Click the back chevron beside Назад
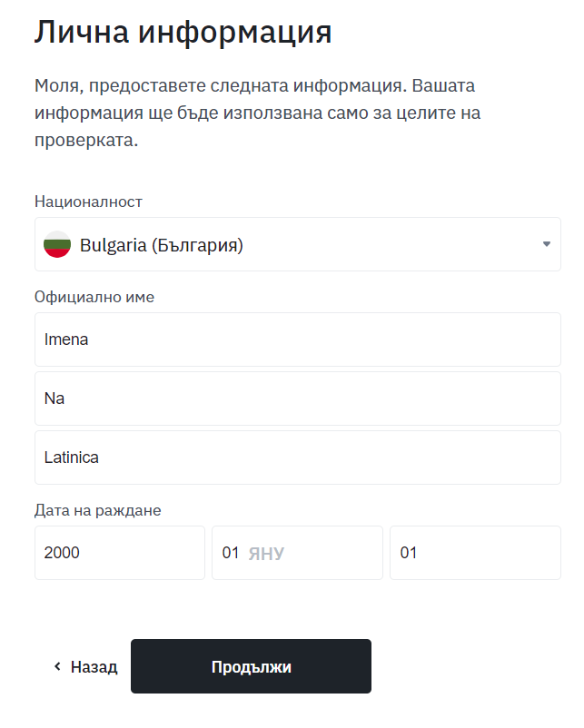Viewport: 584px width, 728px height. click(x=57, y=666)
